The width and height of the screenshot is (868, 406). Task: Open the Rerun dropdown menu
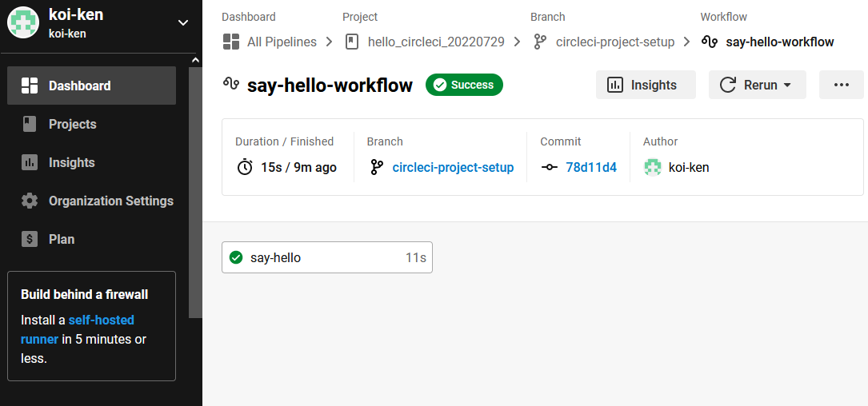point(758,85)
